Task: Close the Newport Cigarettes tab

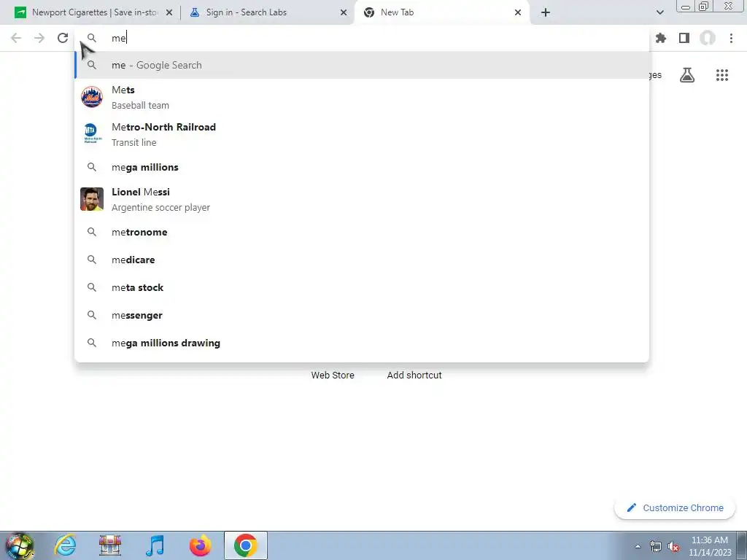Action: [169, 13]
